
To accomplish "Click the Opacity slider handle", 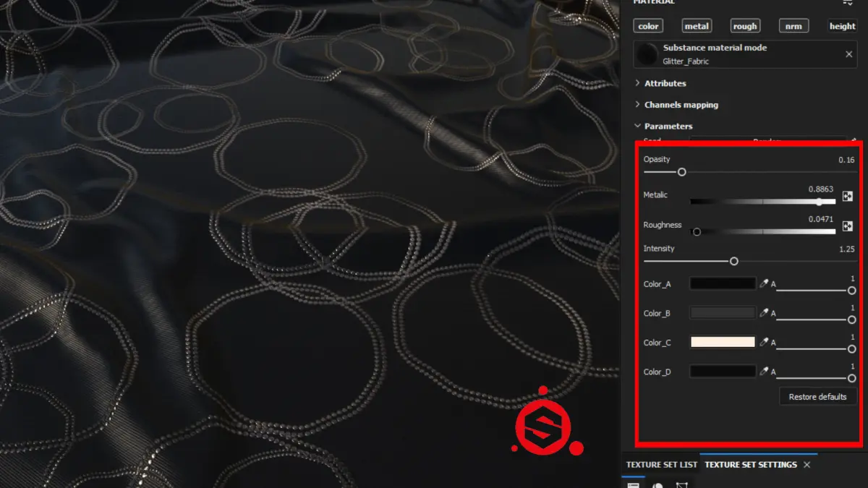I will pos(681,172).
